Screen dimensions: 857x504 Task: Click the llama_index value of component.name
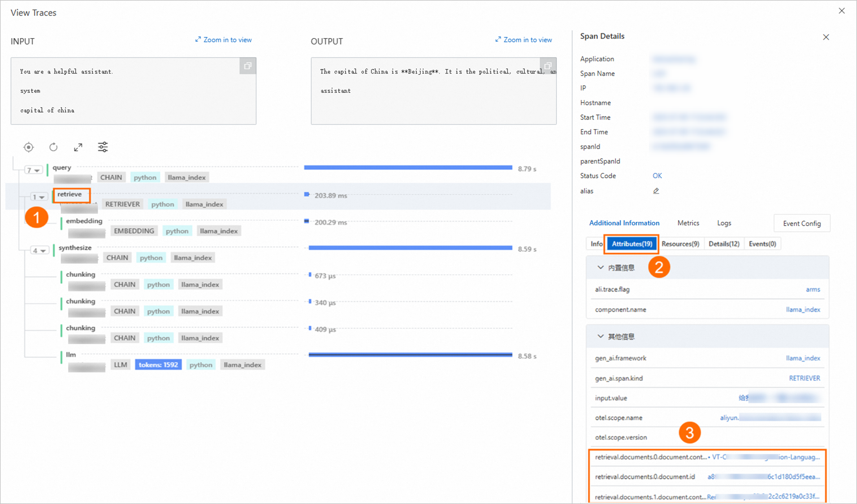click(803, 310)
